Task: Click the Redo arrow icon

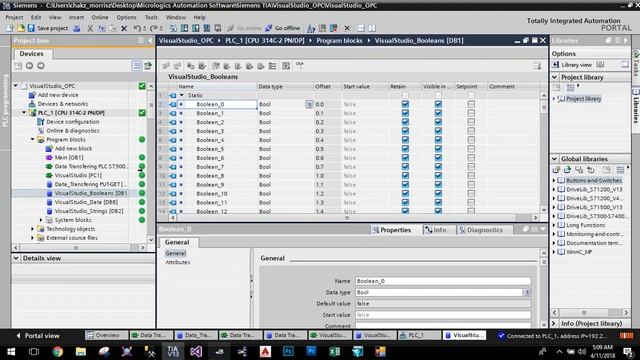Action: [x=153, y=28]
